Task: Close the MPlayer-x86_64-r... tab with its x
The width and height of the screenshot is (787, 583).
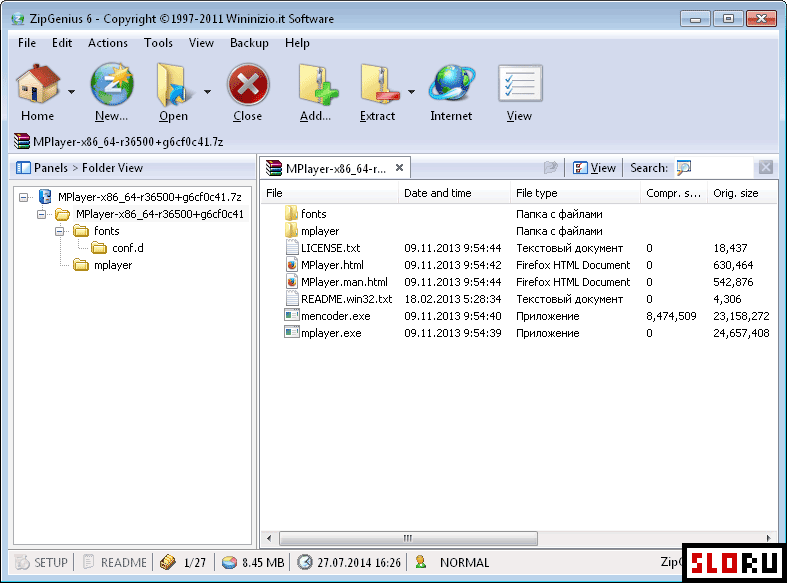Action: 399,168
